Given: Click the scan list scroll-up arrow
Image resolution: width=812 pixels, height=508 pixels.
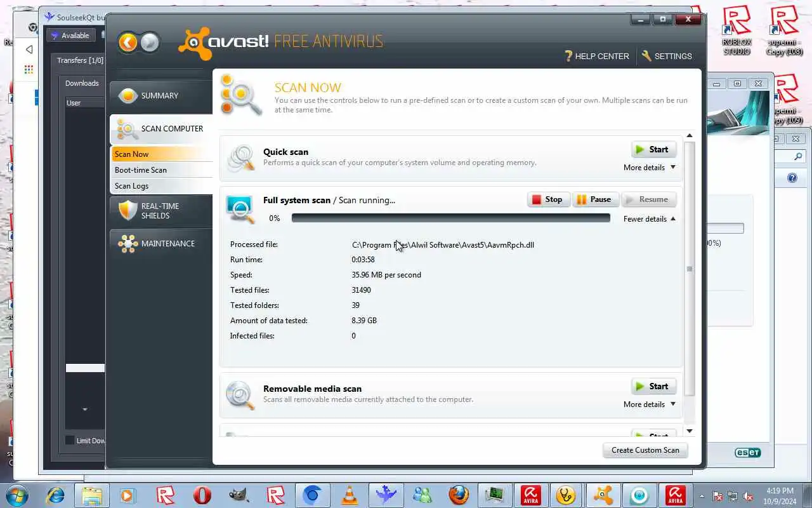Looking at the screenshot, I should click(x=690, y=136).
